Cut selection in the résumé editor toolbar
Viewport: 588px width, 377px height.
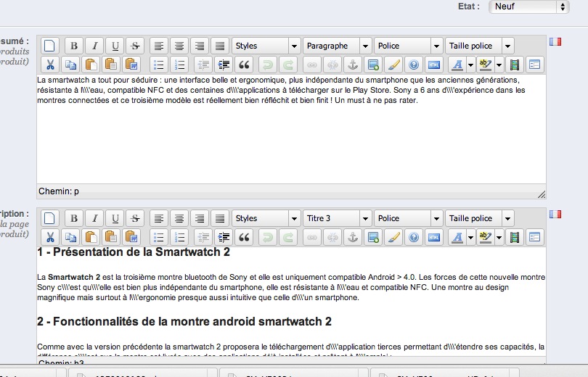[x=50, y=65]
